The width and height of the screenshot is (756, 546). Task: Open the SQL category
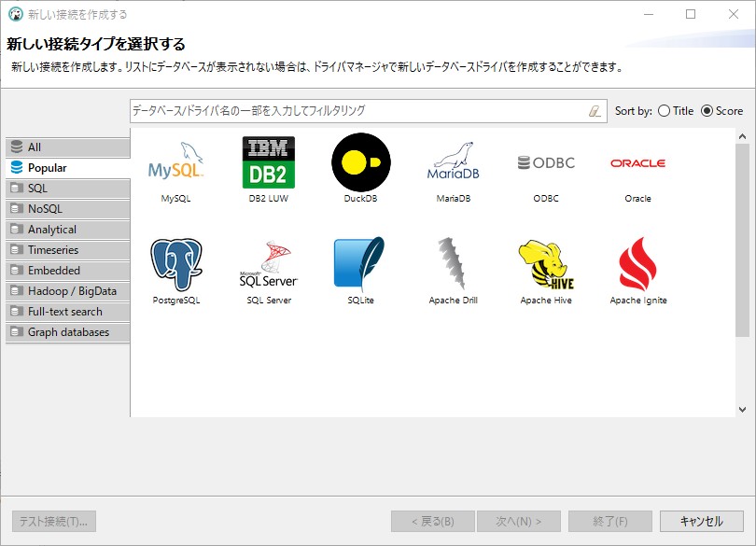(x=68, y=189)
